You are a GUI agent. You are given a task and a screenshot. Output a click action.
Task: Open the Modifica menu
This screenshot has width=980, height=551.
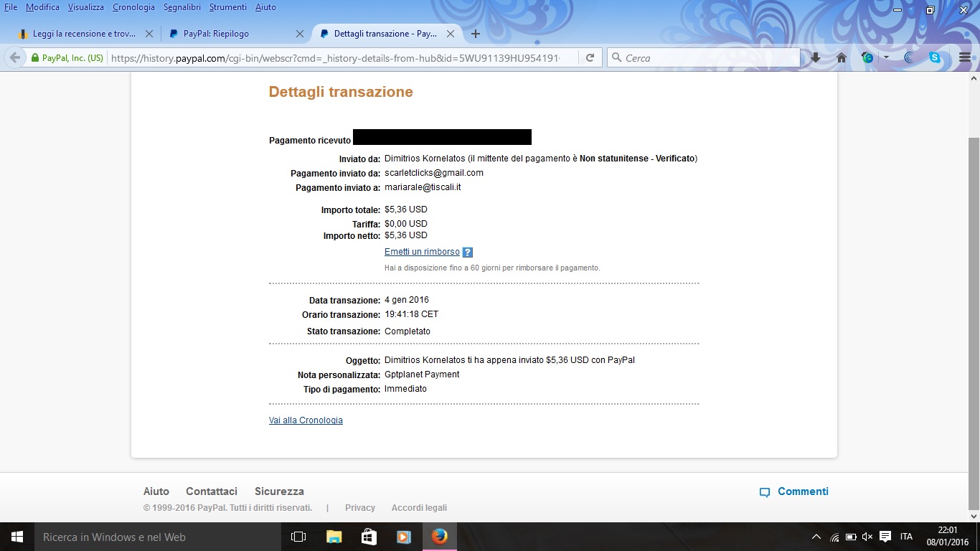coord(42,7)
